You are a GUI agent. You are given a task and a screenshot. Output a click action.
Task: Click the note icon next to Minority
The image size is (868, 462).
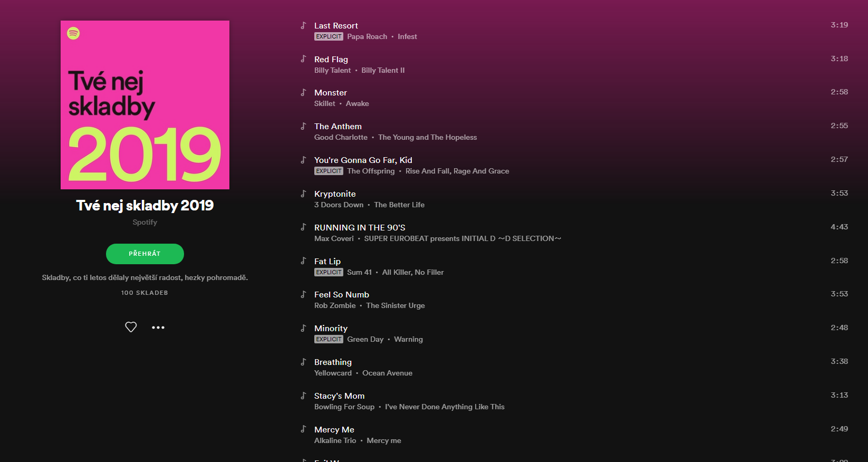tap(303, 328)
